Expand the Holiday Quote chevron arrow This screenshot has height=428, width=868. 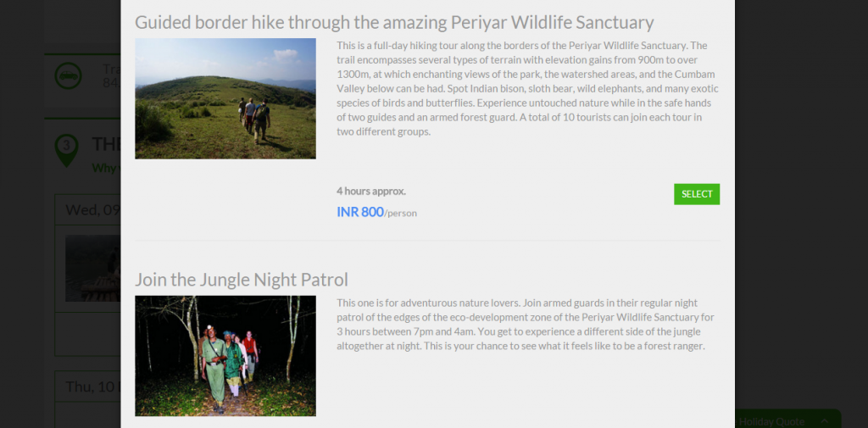click(825, 421)
